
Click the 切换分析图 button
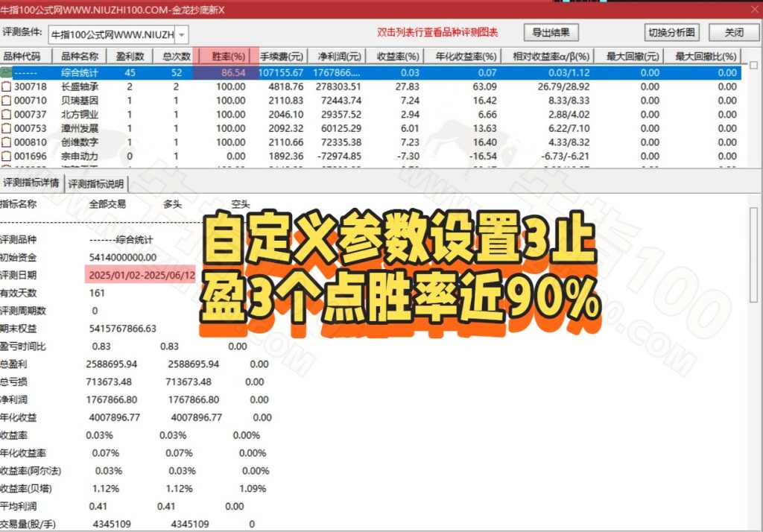672,33
